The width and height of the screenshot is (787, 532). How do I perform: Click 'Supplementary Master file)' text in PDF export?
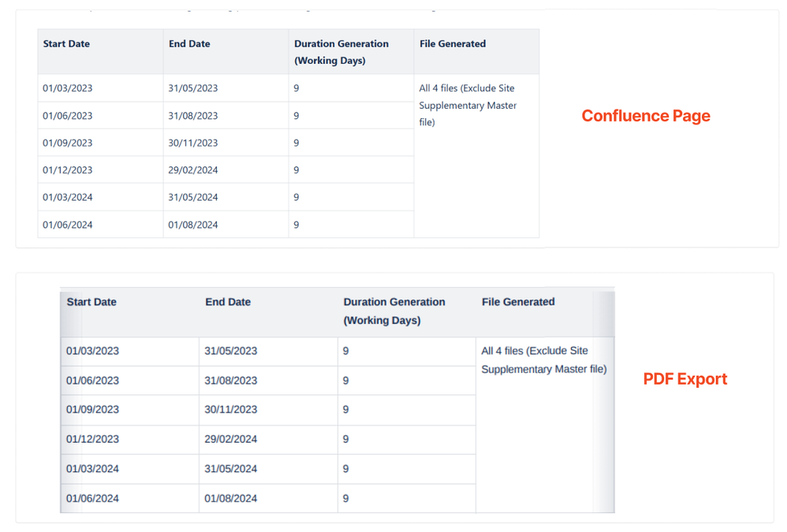click(x=544, y=370)
